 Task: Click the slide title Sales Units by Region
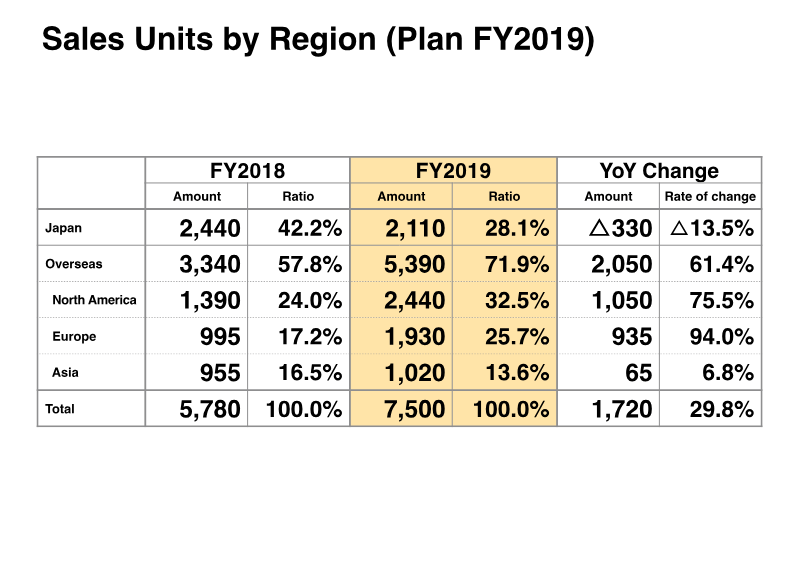point(318,40)
